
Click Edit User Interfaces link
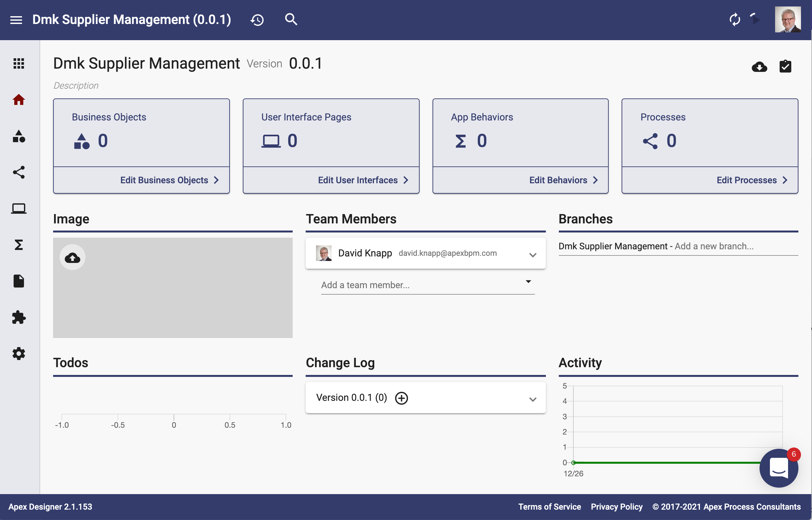363,180
